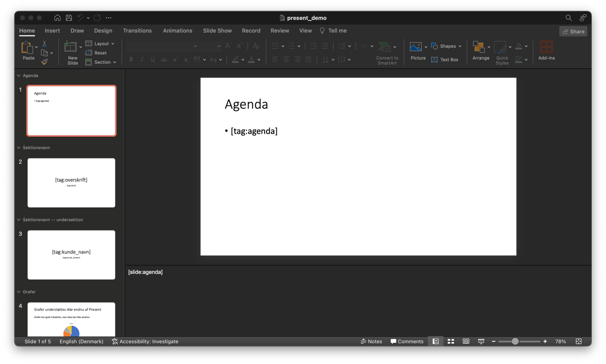This screenshot has height=364, width=606.
Task: Insert a Text Box
Action: 445,59
